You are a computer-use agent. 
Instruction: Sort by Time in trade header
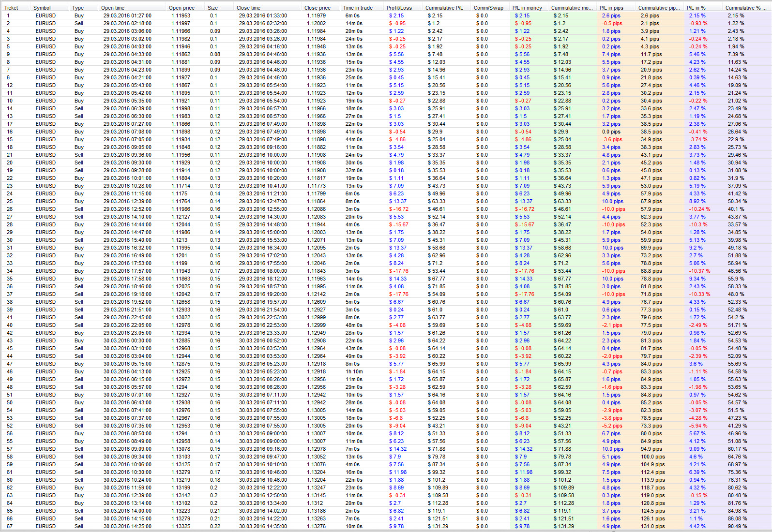coord(358,8)
